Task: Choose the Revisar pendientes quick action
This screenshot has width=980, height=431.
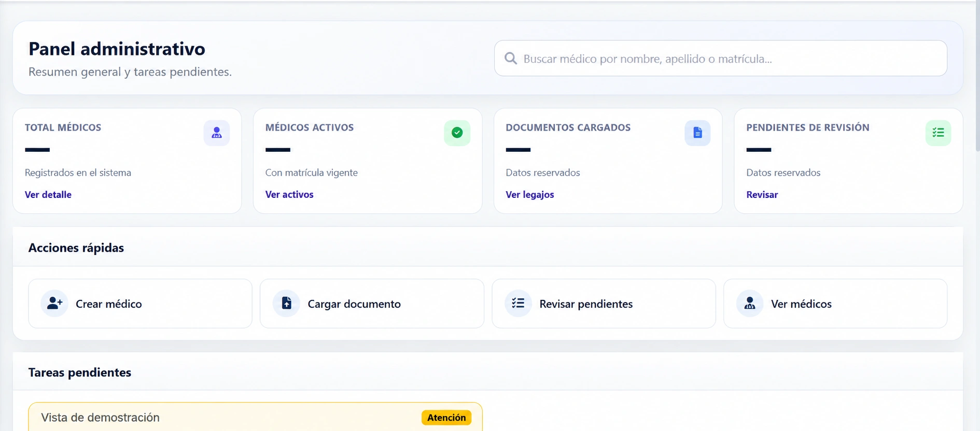Action: click(x=604, y=304)
